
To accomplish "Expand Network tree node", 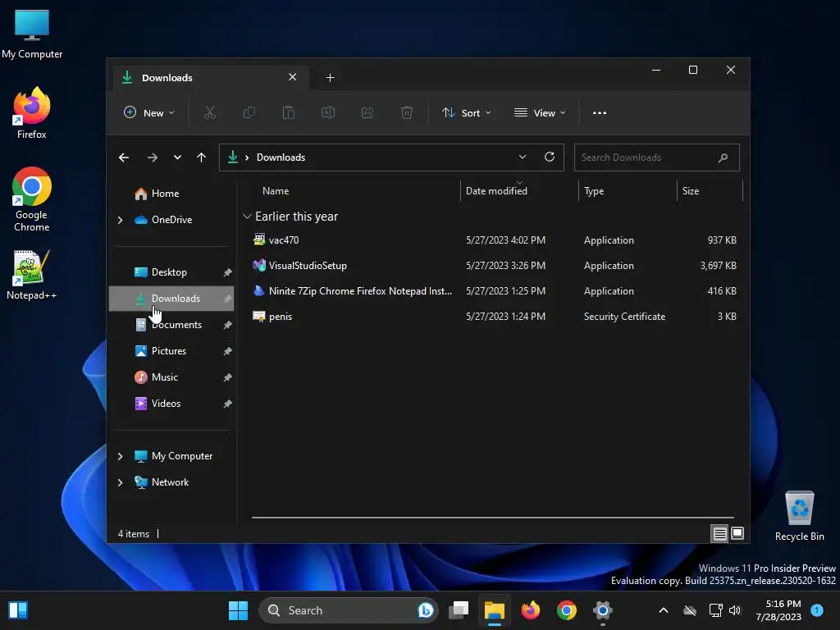I will (x=120, y=482).
